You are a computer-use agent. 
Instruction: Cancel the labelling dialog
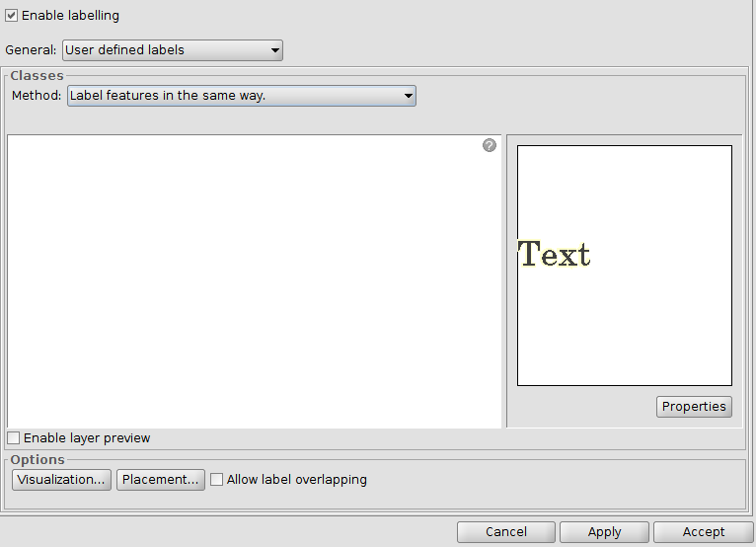point(505,532)
